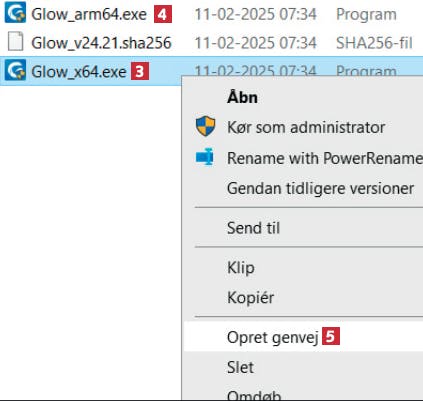Open the Send til submenu
The image size is (423, 401).
(253, 228)
